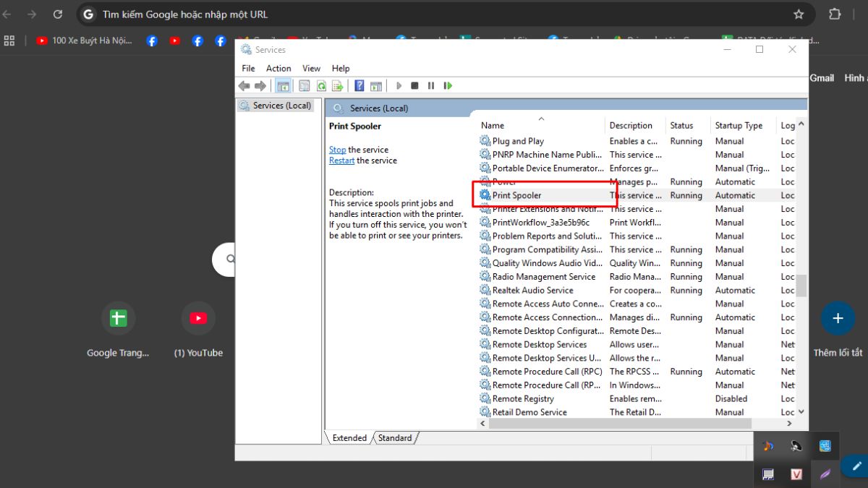The width and height of the screenshot is (868, 488).
Task: Open the View menu in Services
Action: pyautogui.click(x=311, y=68)
